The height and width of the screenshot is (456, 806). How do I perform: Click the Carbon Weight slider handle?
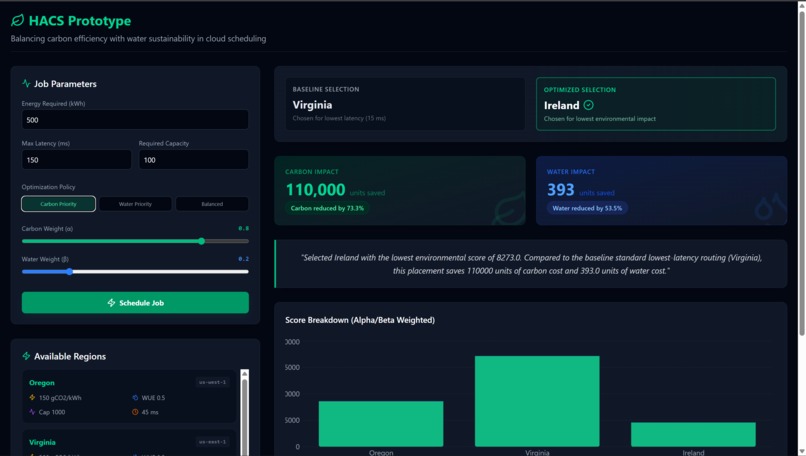click(x=202, y=241)
